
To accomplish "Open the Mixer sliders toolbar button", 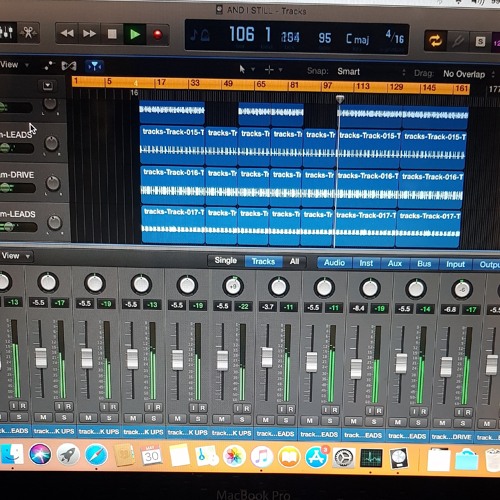I will pos(7,32).
